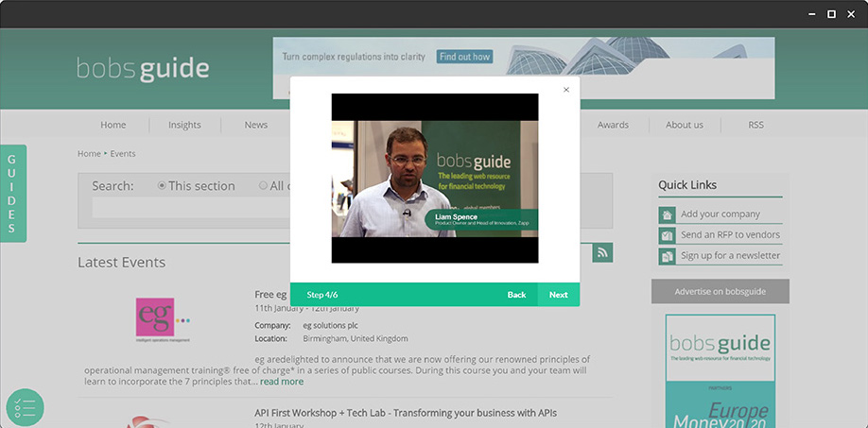Open the read more link
This screenshot has width=868, height=428.
(282, 382)
